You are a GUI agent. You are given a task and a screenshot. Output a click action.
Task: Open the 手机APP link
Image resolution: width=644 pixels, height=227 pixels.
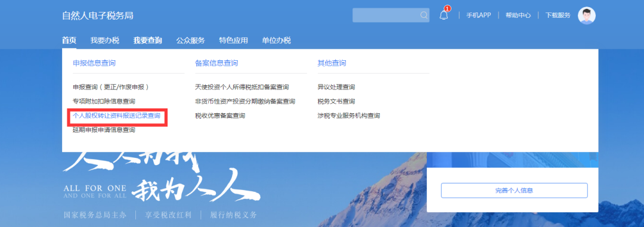(x=478, y=15)
